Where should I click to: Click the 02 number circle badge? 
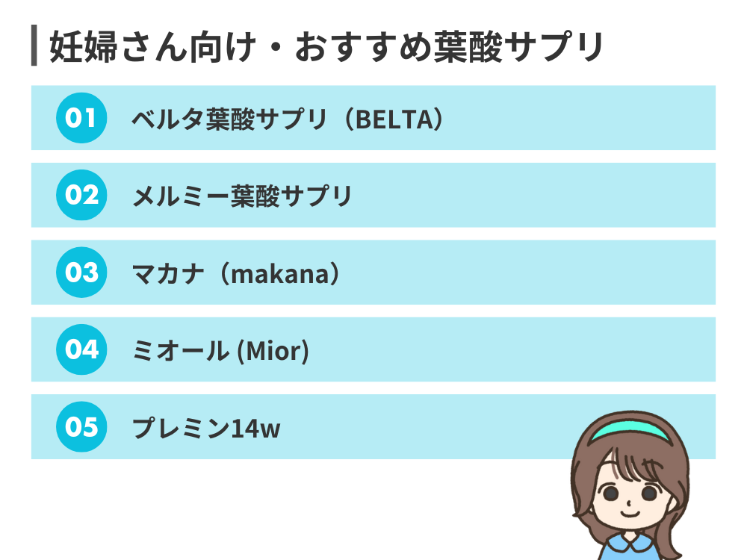point(81,195)
